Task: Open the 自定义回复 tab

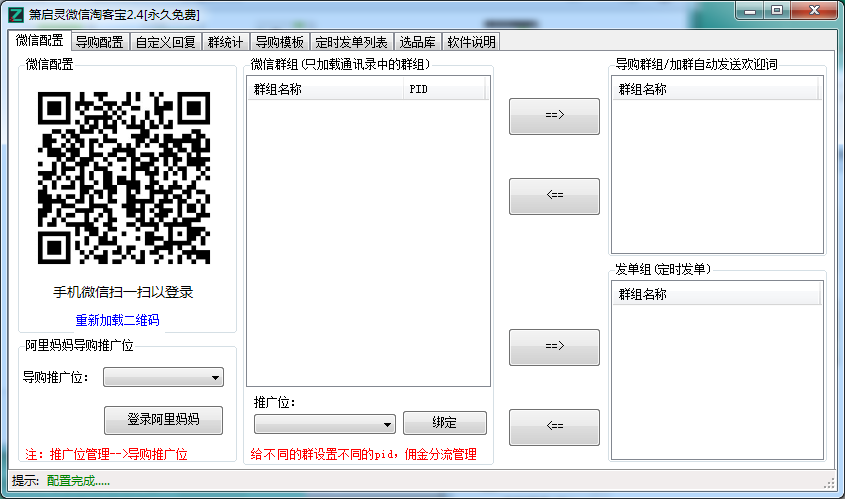Action: [x=165, y=42]
